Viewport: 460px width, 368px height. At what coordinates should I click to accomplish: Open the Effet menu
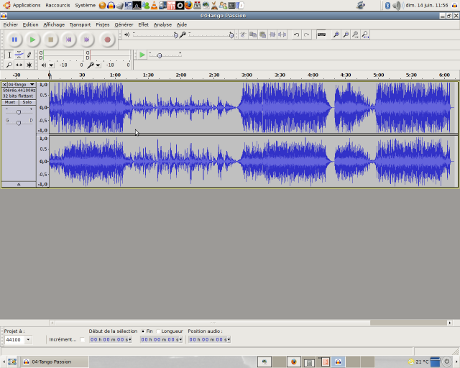pyautogui.click(x=143, y=25)
